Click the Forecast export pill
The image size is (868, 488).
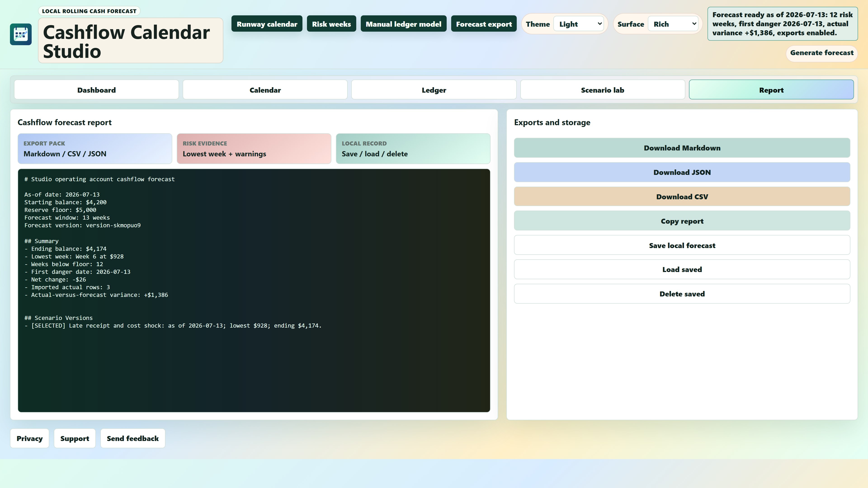(484, 24)
